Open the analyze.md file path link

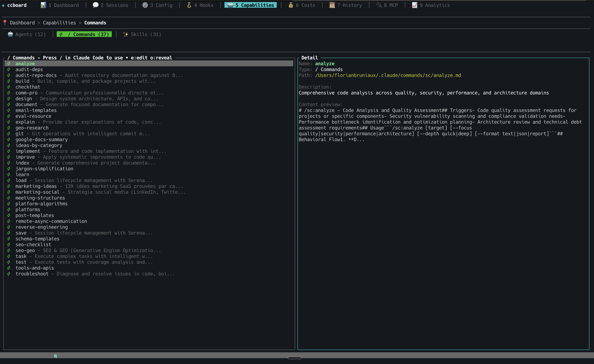click(x=388, y=75)
